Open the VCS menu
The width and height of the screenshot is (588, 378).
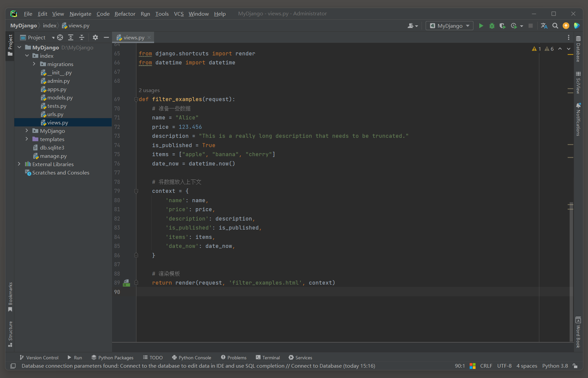click(179, 14)
